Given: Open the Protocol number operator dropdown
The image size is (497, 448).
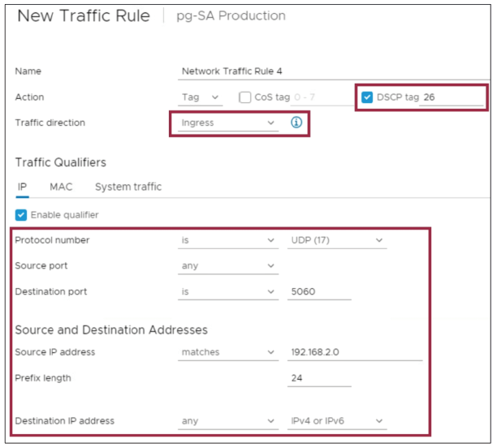Looking at the screenshot, I should [228, 241].
